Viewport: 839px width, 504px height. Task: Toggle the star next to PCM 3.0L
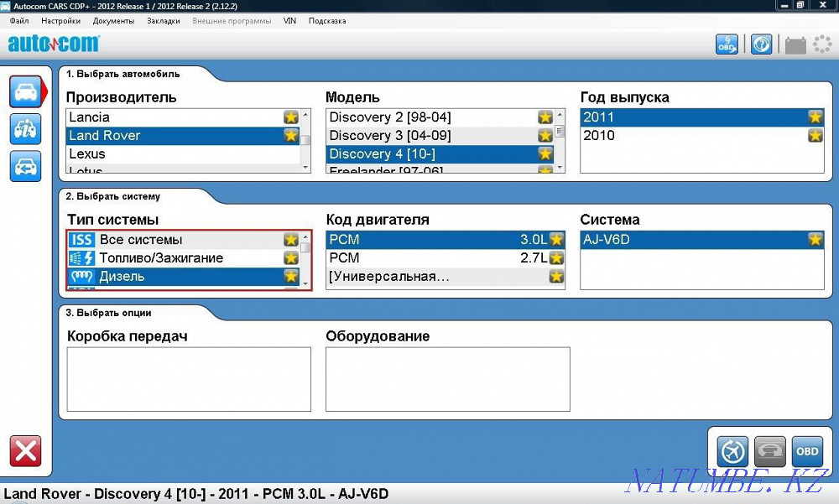point(555,239)
